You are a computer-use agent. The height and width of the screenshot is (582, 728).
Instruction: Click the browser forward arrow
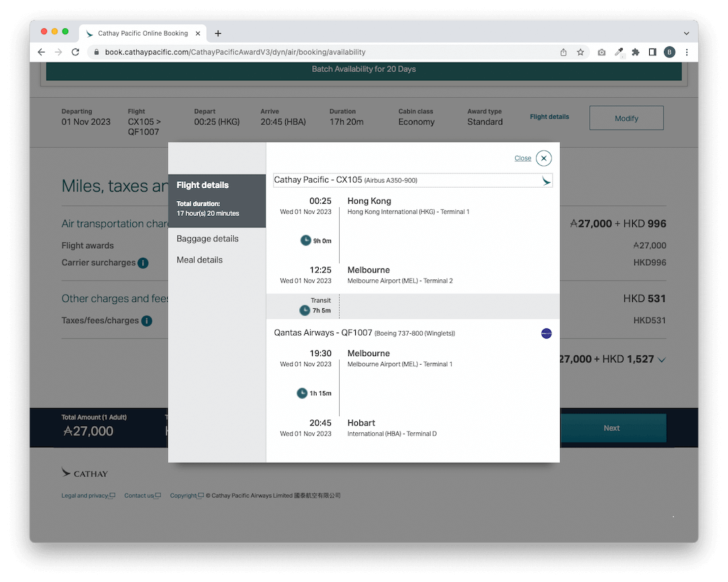pyautogui.click(x=59, y=52)
